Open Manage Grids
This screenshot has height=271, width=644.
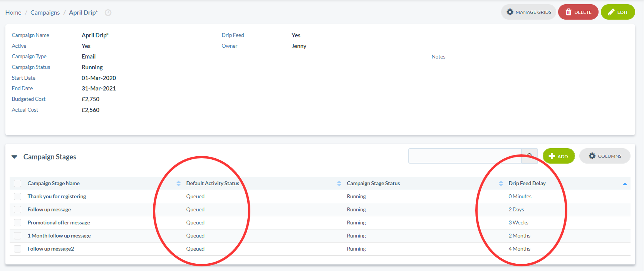point(528,12)
